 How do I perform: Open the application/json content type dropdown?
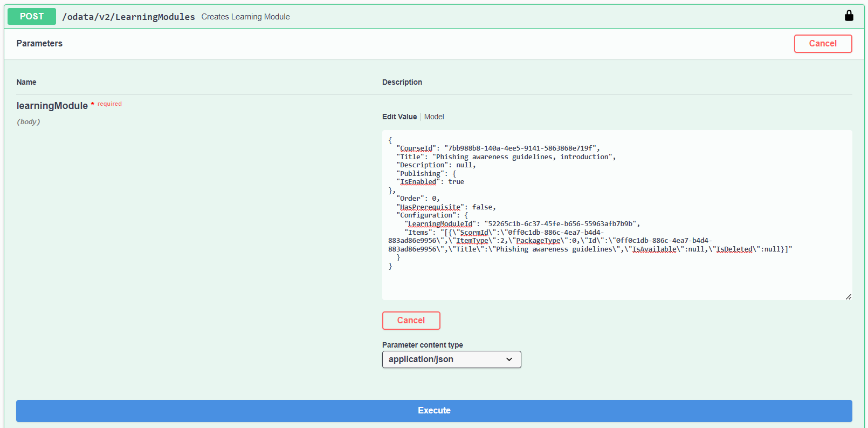[x=451, y=359]
